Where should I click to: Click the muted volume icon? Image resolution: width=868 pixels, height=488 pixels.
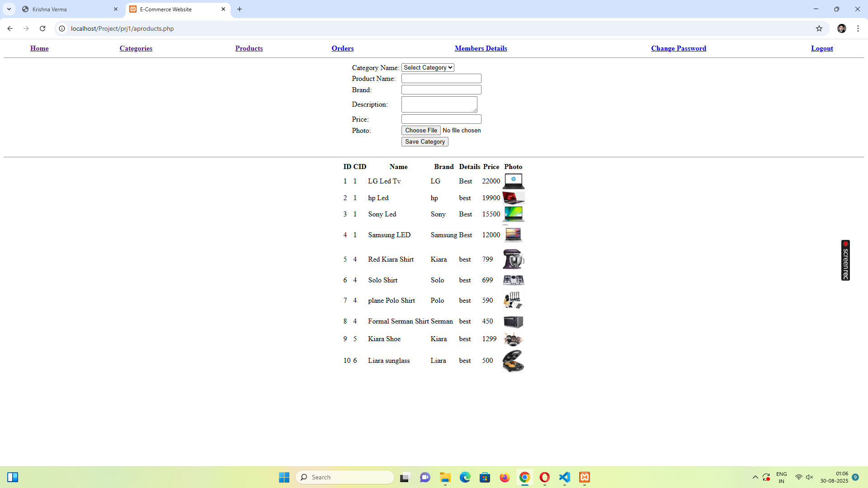tap(810, 477)
